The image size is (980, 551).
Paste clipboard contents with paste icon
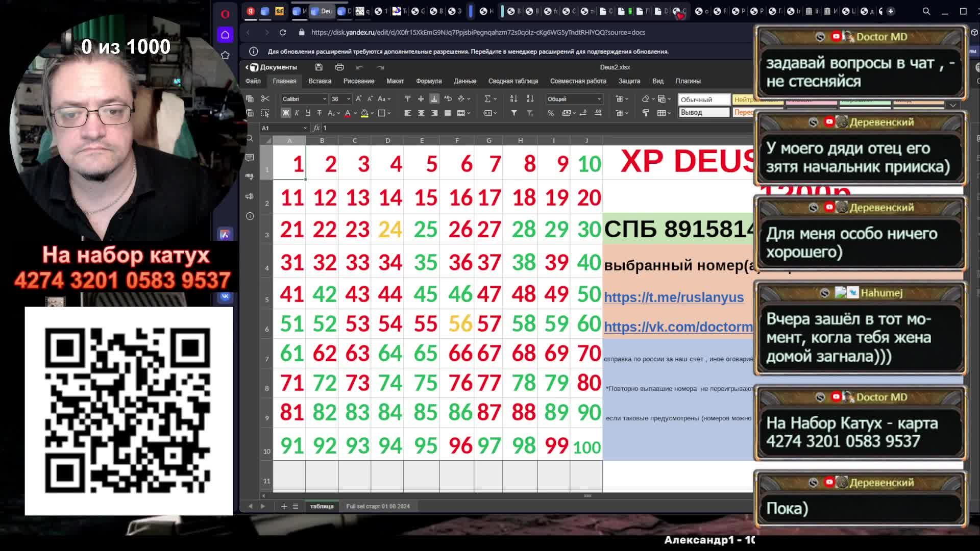point(250,113)
